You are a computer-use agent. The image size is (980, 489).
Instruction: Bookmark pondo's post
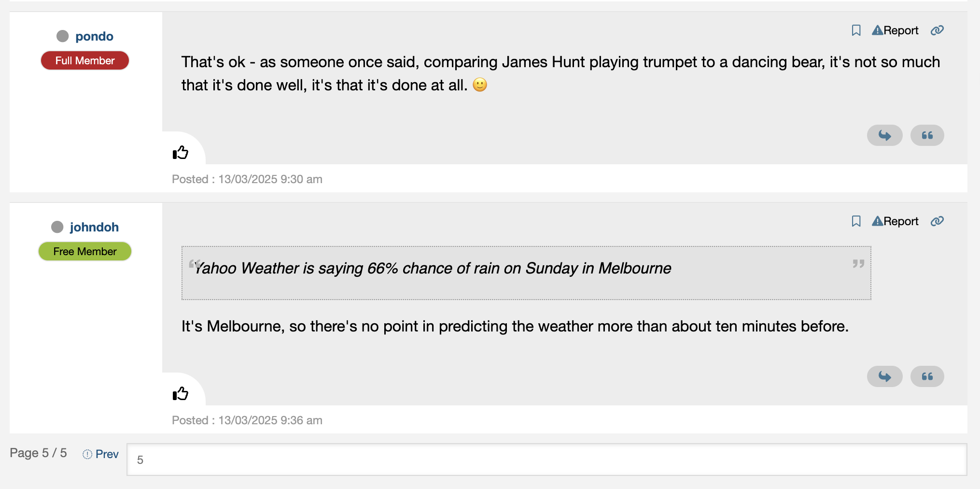click(856, 30)
